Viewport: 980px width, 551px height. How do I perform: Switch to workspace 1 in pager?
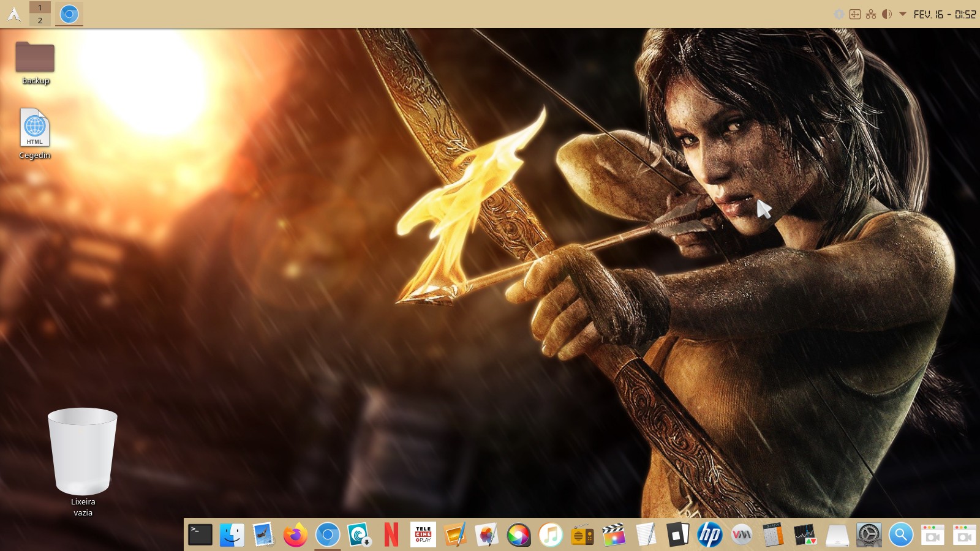pos(40,7)
